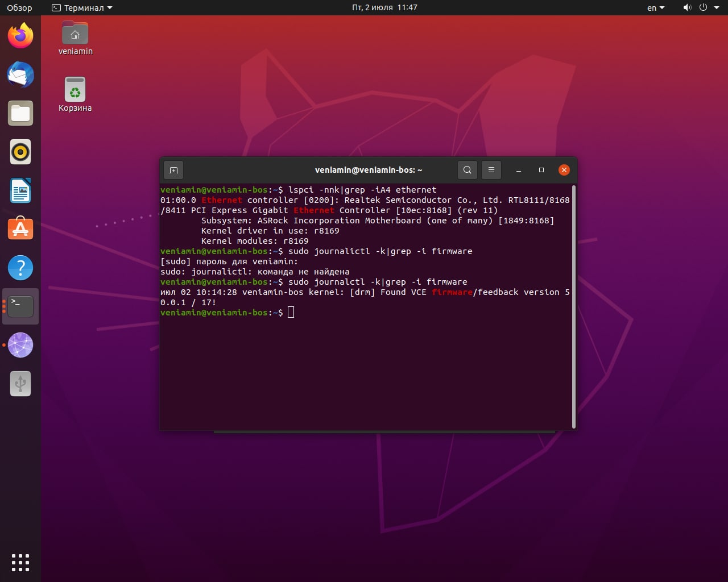This screenshot has height=582, width=728.
Task: Open LibreOffice Writer from the dock
Action: 20,190
